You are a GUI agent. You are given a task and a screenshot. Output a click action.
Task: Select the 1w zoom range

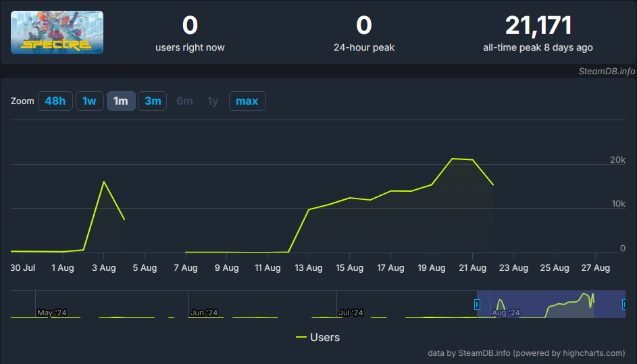(89, 101)
